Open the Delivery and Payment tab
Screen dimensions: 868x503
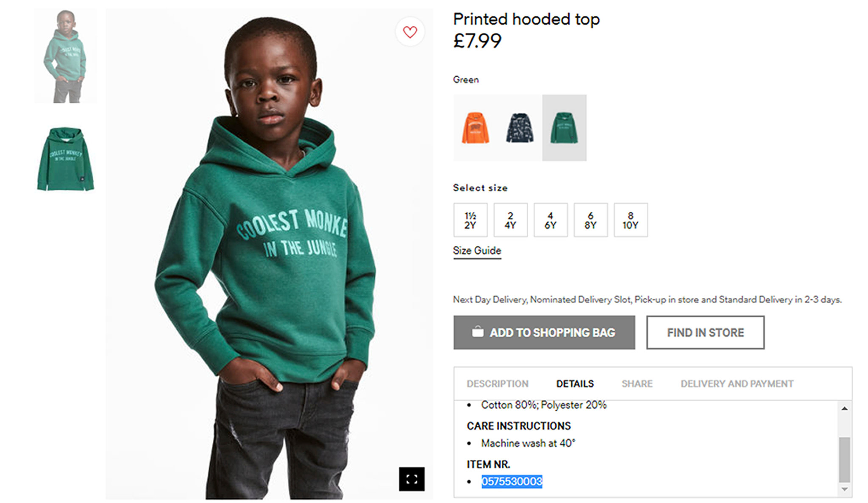pyautogui.click(x=737, y=384)
